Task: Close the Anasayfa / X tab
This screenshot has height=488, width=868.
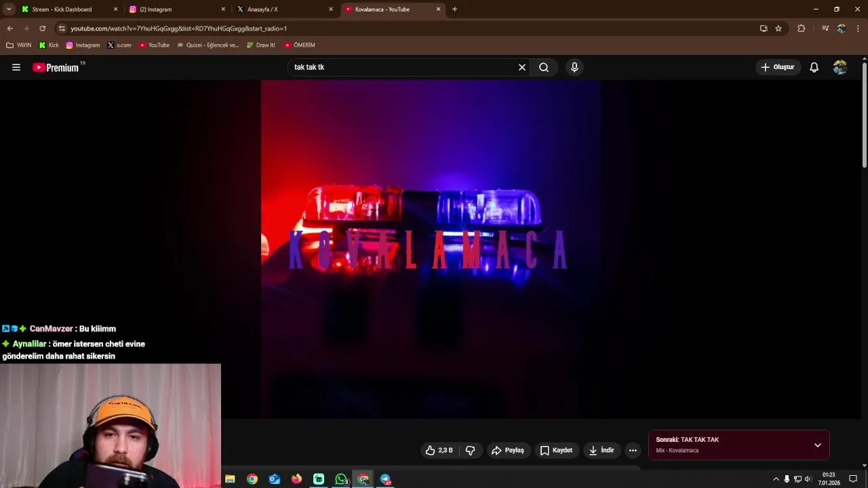Action: point(331,9)
